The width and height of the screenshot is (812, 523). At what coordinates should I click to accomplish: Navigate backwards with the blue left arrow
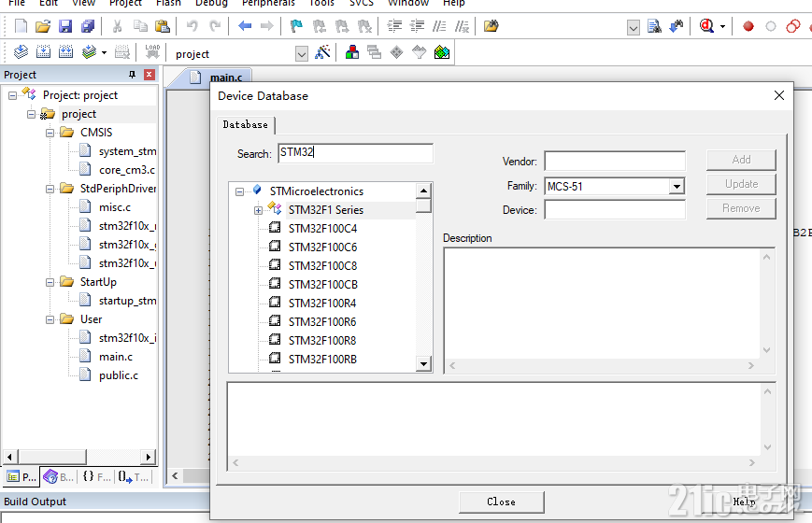245,26
